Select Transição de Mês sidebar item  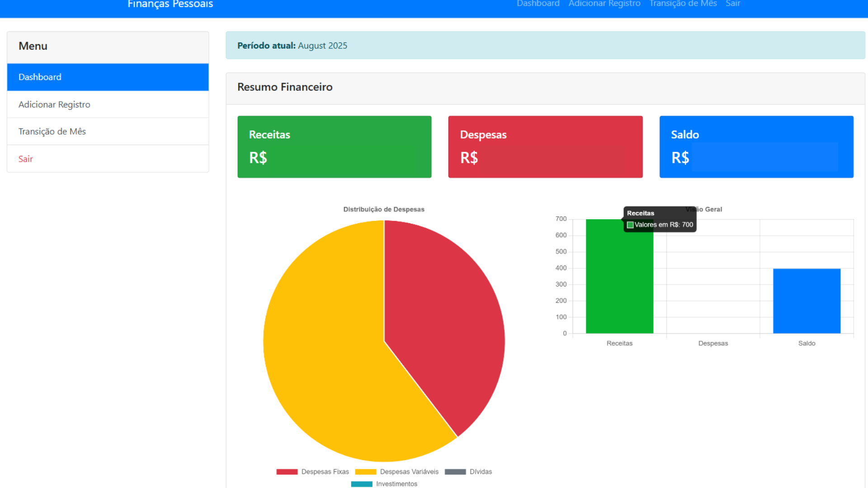(52, 131)
